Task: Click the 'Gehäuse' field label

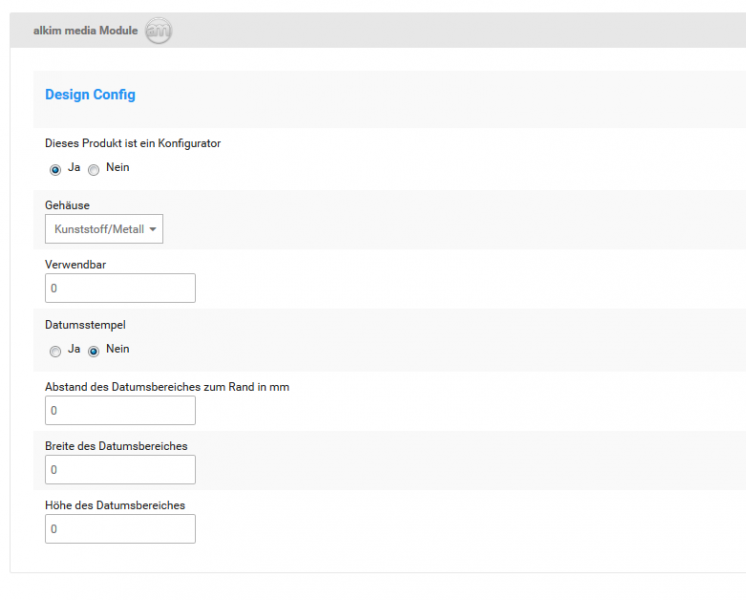Action: [67, 205]
